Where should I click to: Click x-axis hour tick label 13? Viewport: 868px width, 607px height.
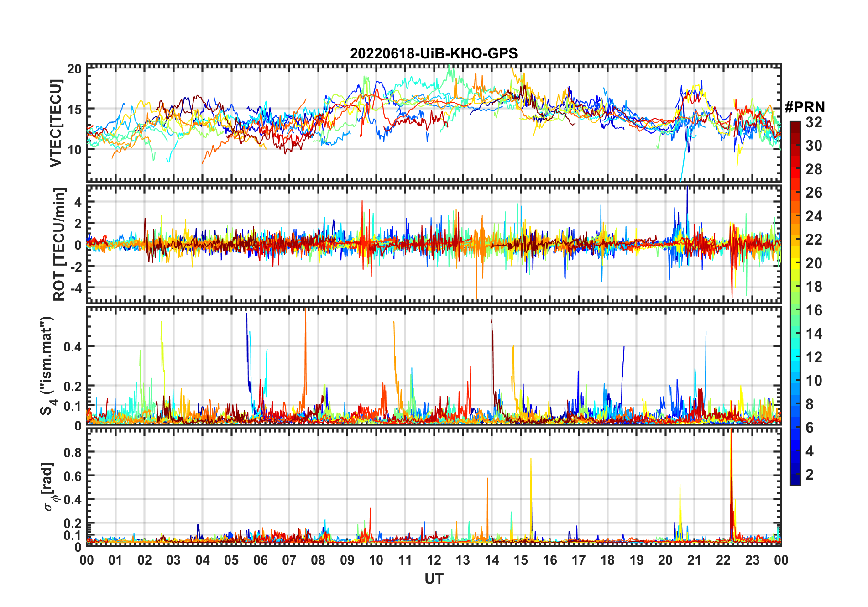463,560
